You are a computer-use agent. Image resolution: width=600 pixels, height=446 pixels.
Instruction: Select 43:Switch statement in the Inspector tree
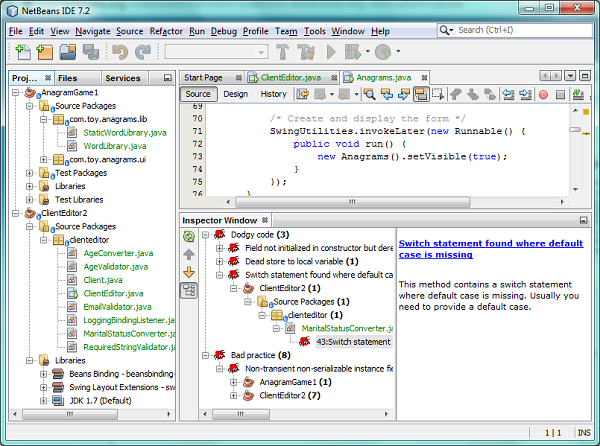click(353, 342)
